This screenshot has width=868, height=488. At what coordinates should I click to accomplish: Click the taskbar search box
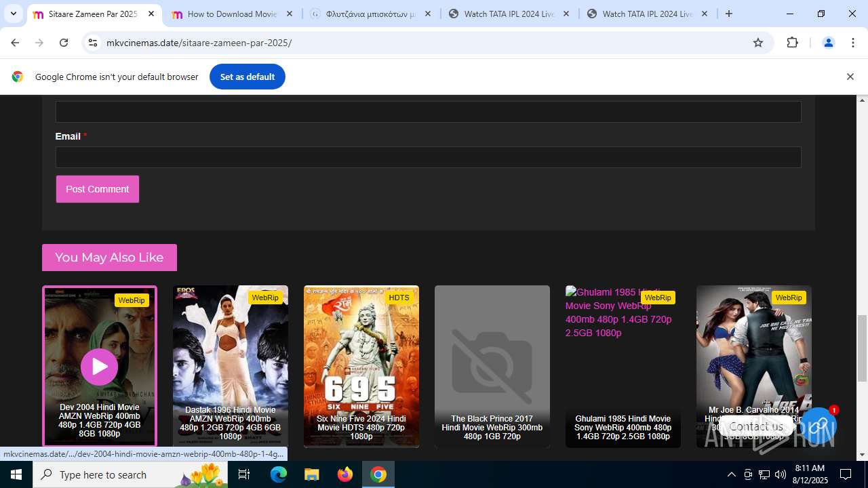coord(131,474)
